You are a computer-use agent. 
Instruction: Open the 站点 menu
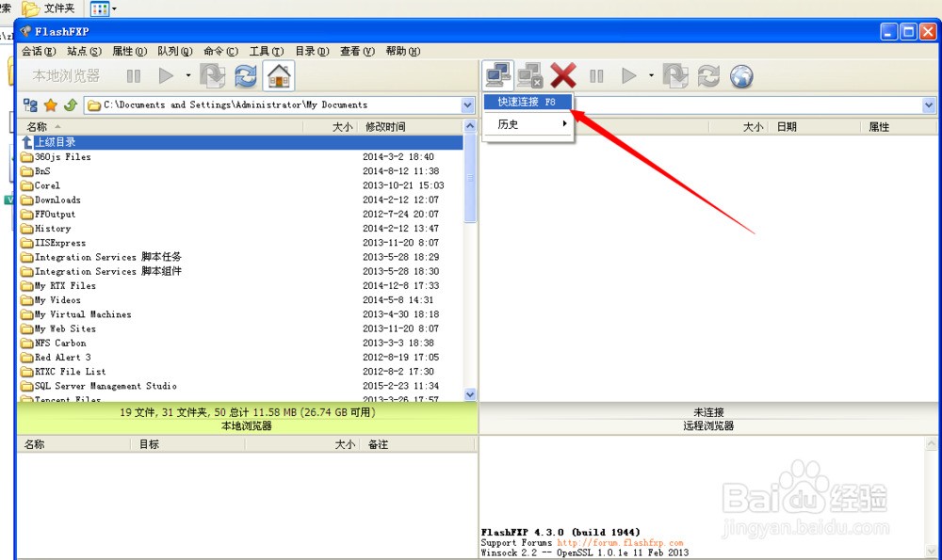pos(84,51)
